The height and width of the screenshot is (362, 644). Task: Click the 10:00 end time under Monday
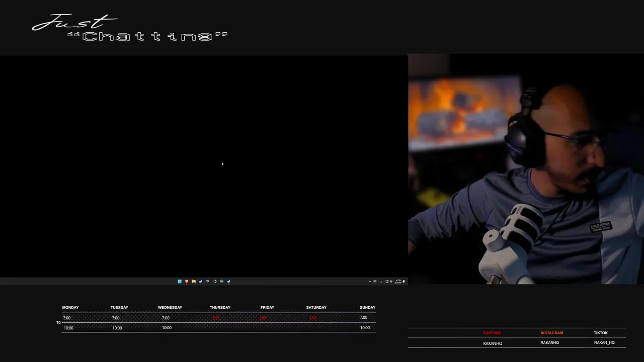68,328
